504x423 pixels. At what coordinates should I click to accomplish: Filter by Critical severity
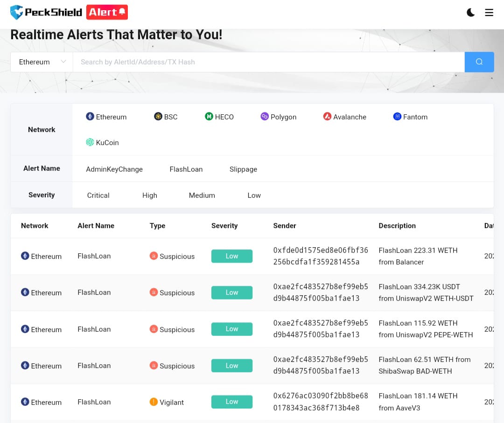coord(98,195)
